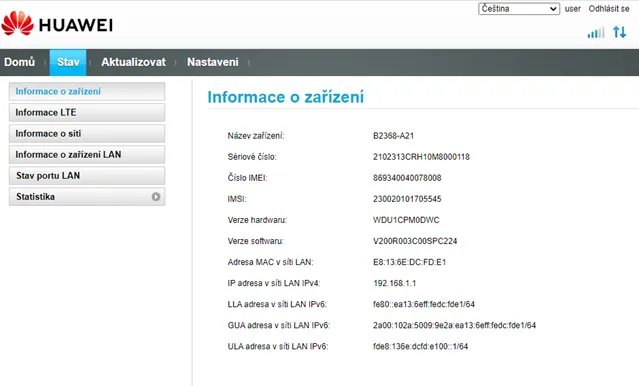Select LLA address fe80::ea13:6eff:fedc:fde1/64

424,304
